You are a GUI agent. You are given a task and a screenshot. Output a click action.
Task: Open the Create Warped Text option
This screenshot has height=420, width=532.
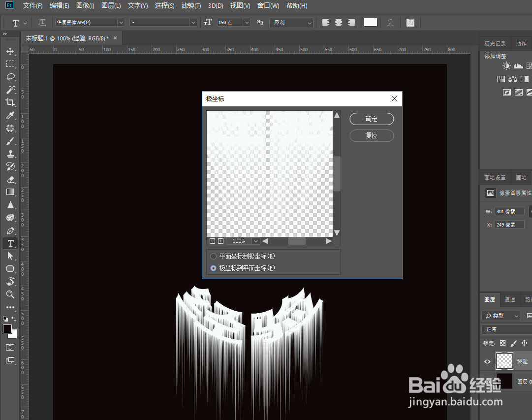point(390,23)
